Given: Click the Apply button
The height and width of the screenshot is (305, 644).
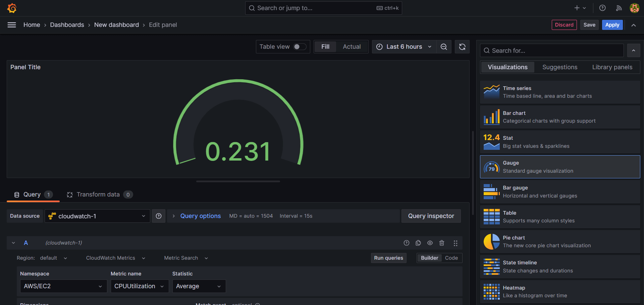Looking at the screenshot, I should [x=612, y=25].
